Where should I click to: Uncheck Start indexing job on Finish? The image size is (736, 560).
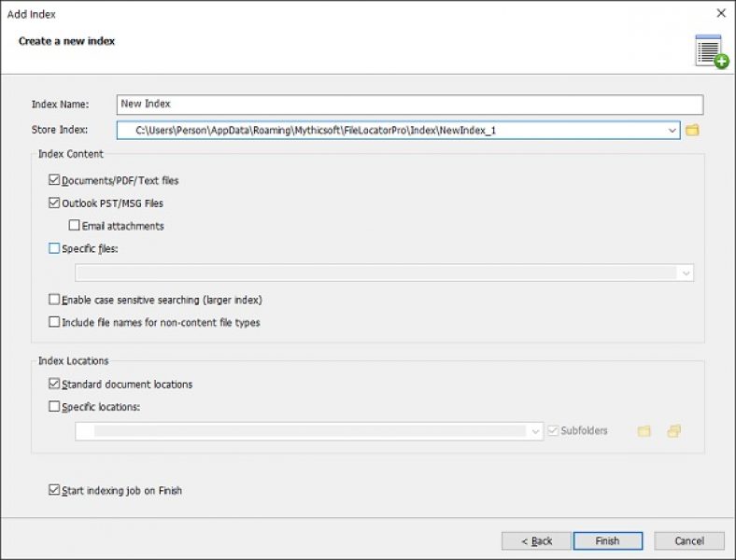(54, 490)
